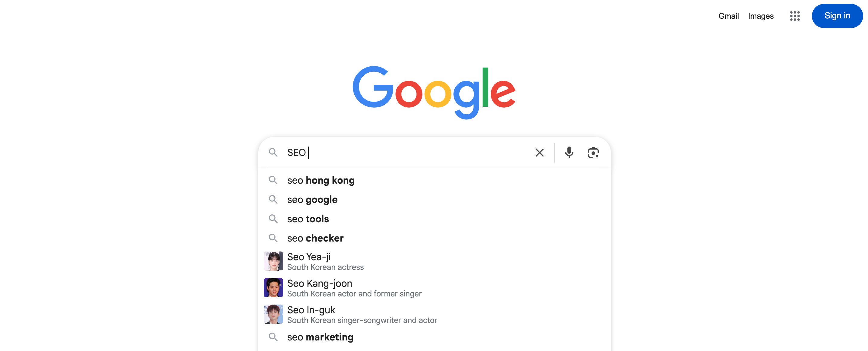This screenshot has height=351, width=868.
Task: Click the magnifier icon in search box
Action: [x=273, y=153]
